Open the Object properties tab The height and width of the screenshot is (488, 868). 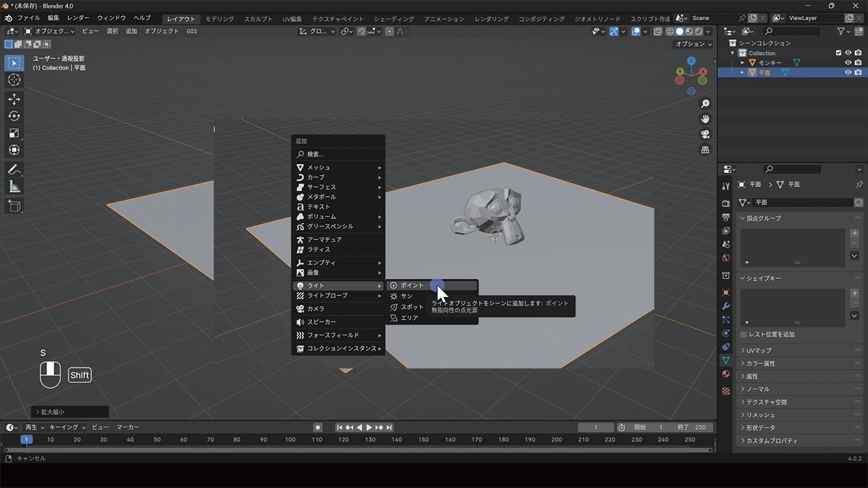point(726,292)
